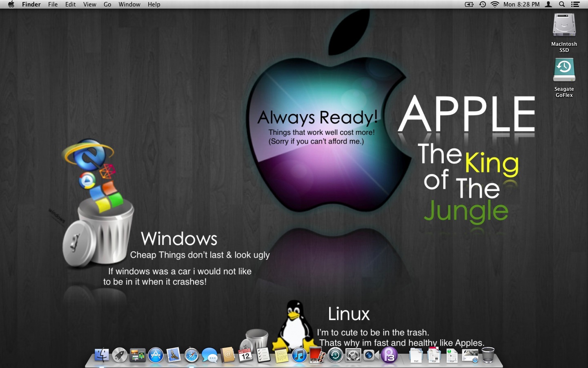Click the Seagate GoFlex label text

(564, 92)
